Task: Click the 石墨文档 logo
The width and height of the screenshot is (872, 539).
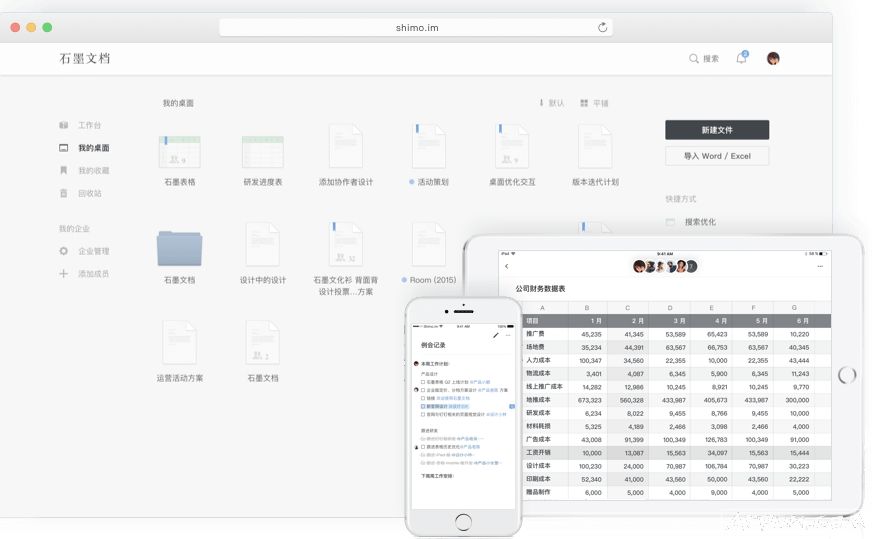Action: (85, 58)
